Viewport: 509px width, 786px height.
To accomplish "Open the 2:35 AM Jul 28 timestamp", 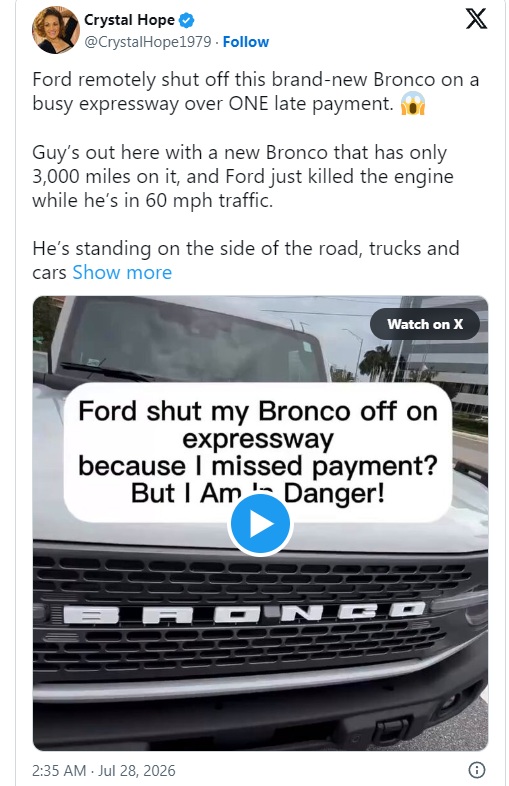I will [x=104, y=770].
